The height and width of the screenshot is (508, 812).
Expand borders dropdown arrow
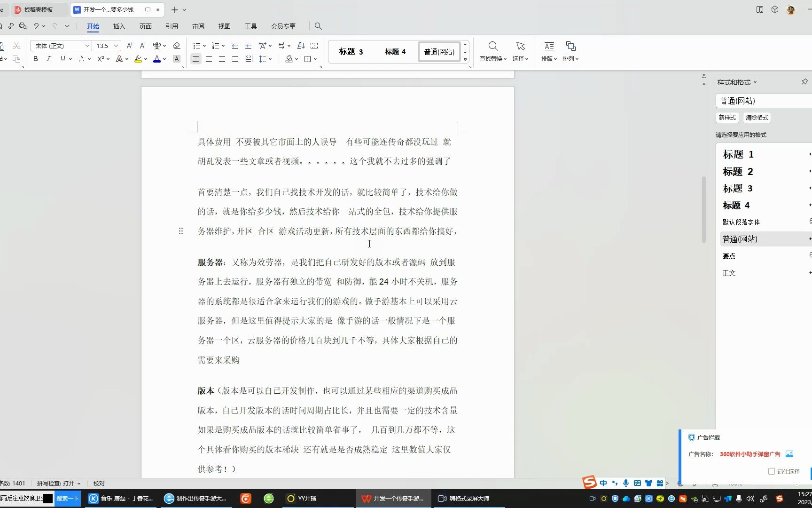point(315,59)
